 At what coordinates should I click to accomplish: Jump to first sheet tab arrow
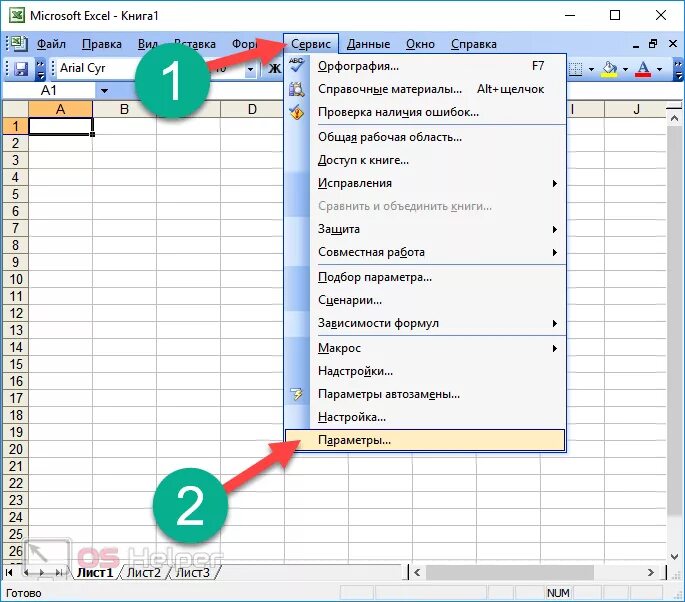pyautogui.click(x=9, y=572)
